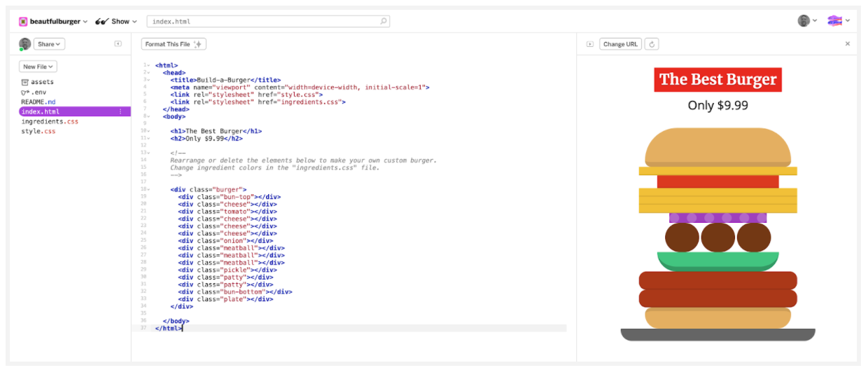
Task: Click the Change URL button
Action: pyautogui.click(x=620, y=44)
